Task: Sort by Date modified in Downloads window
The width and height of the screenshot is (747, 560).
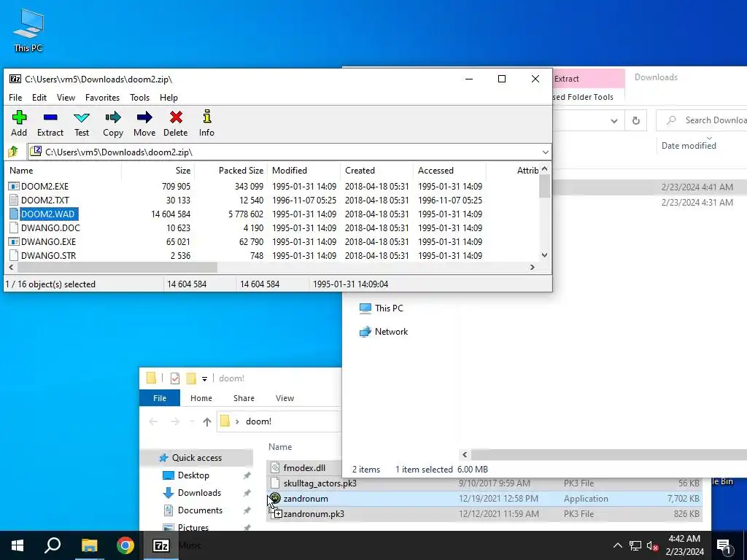Action: click(689, 146)
